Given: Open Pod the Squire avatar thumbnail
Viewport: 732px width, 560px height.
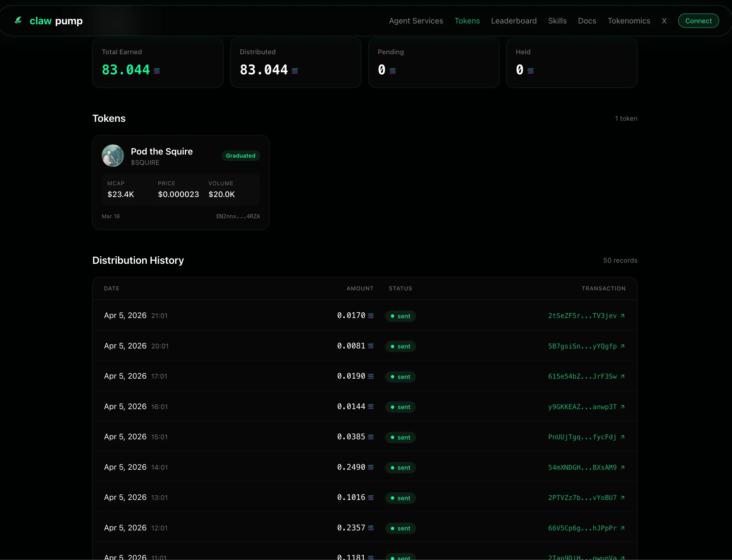Looking at the screenshot, I should [113, 156].
